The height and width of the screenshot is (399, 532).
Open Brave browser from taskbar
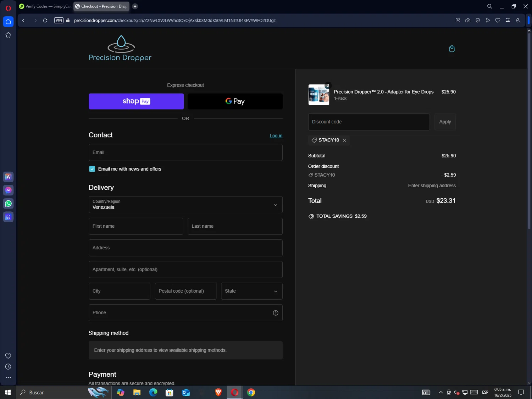click(x=218, y=392)
